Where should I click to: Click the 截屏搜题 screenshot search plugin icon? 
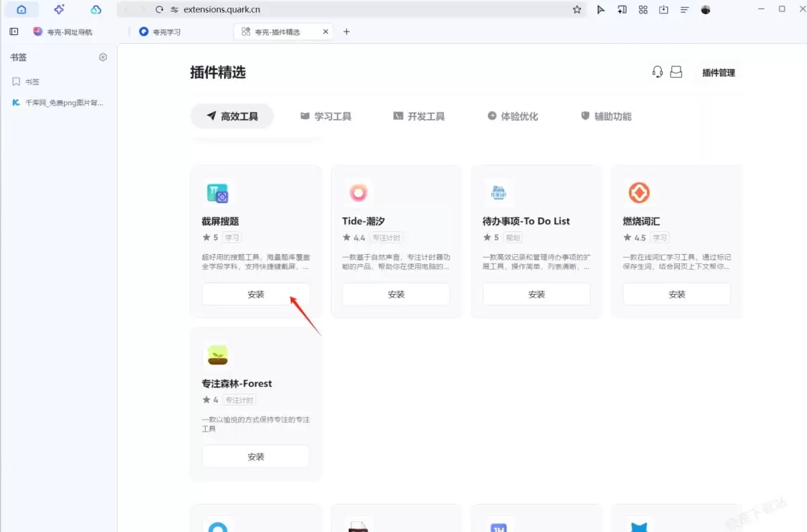point(218,192)
